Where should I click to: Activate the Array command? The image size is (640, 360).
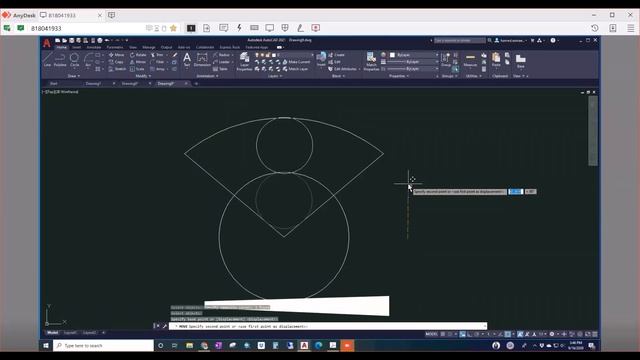tap(157, 69)
